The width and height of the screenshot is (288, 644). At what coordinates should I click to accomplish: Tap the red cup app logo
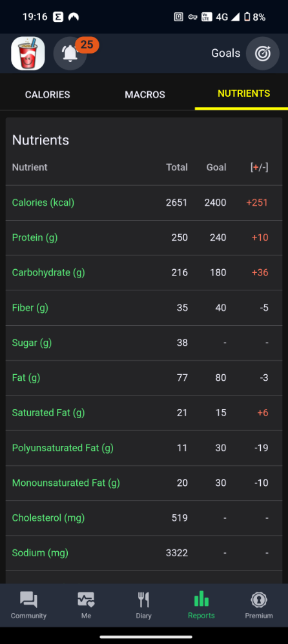28,54
